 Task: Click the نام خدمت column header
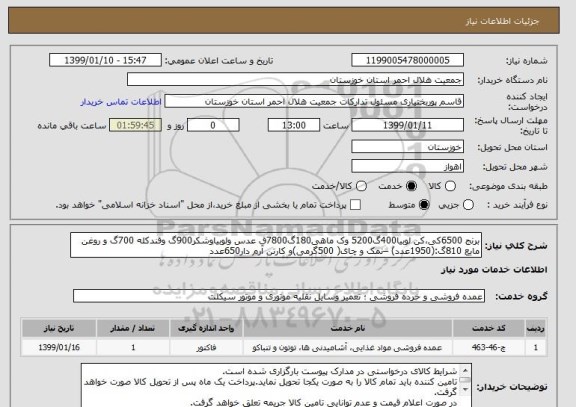[348, 328]
